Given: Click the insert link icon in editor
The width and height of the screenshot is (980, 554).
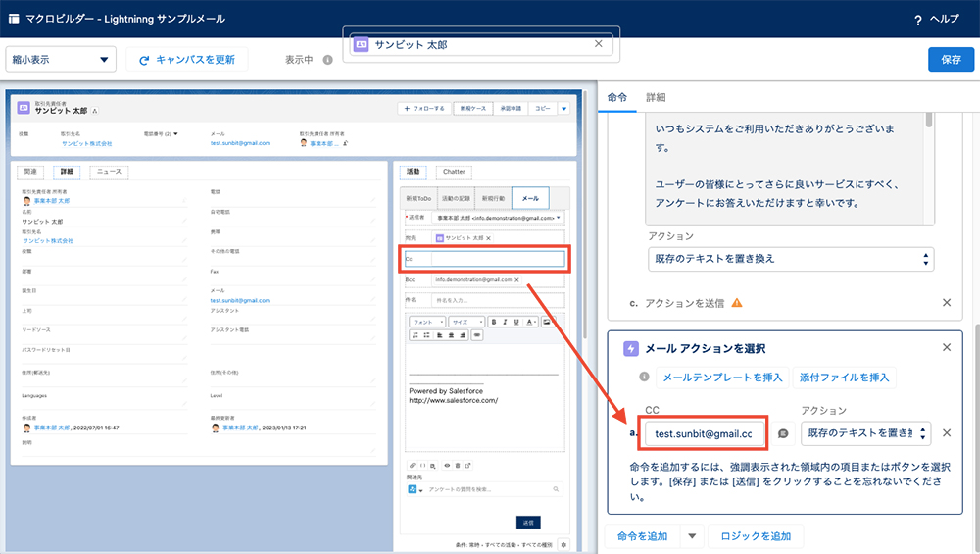Looking at the screenshot, I should point(477,335).
